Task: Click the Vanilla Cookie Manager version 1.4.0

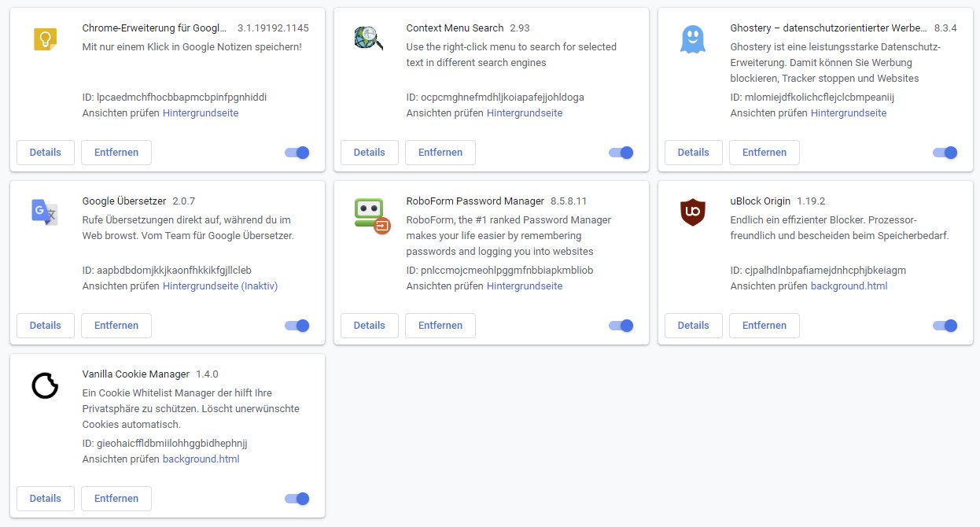Action: 207,374
